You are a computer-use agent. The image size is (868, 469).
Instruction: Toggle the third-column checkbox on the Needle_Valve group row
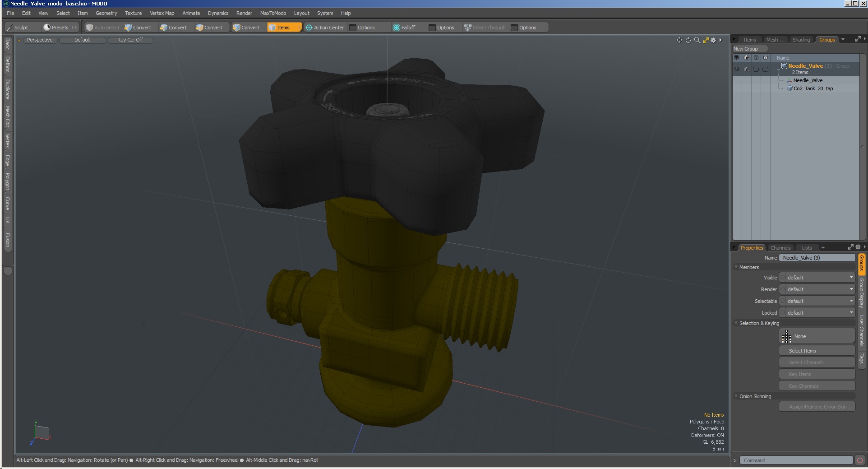coord(756,69)
